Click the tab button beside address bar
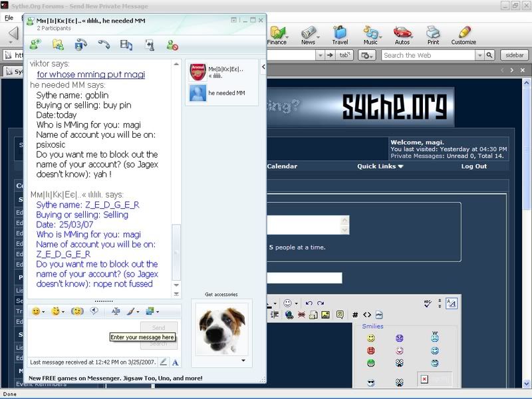Viewport: 532px width, 399px height. 344,55
